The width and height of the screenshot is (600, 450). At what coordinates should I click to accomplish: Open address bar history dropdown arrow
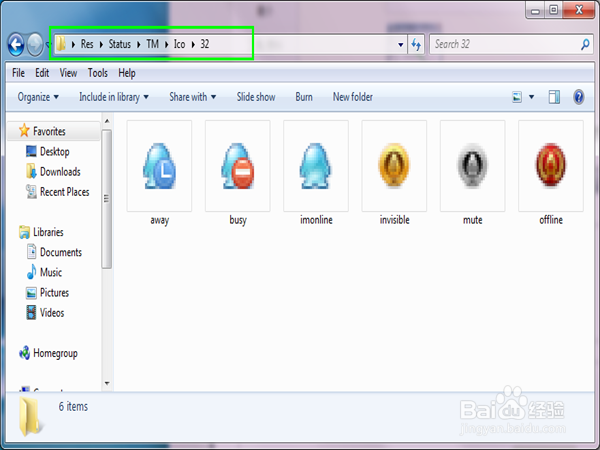coord(401,45)
